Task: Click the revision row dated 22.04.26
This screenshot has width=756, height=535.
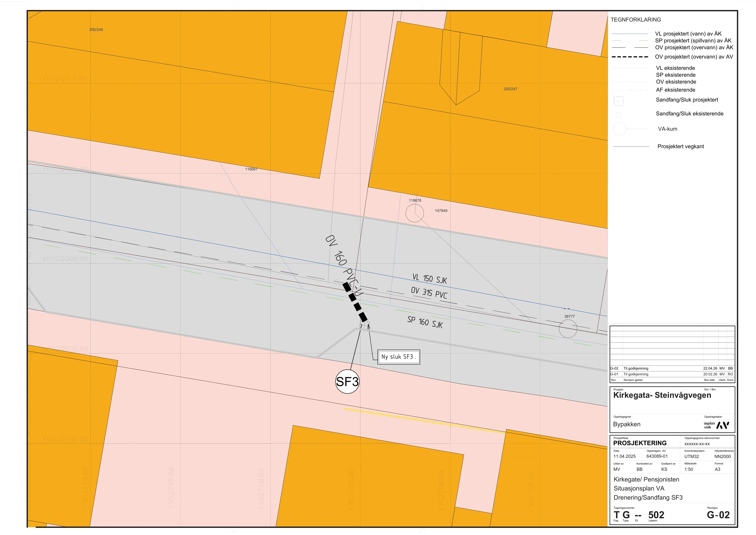Action: 672,369
